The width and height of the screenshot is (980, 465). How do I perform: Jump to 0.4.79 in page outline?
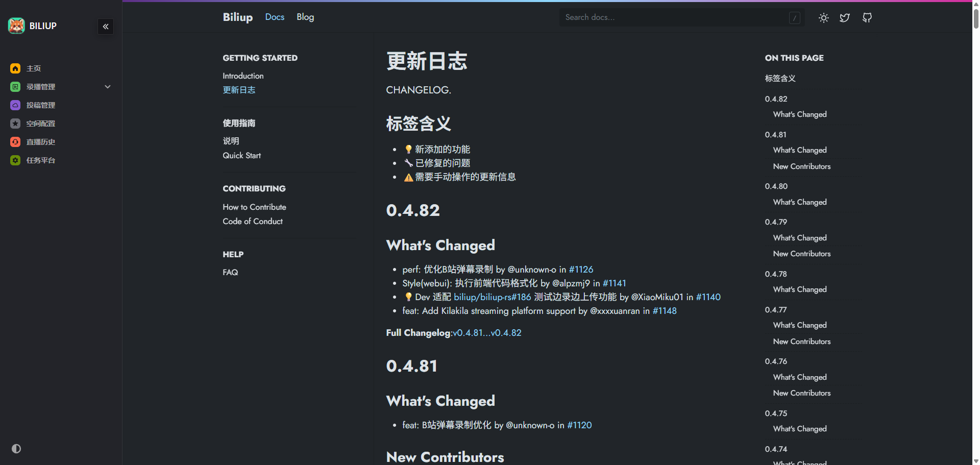tap(776, 222)
